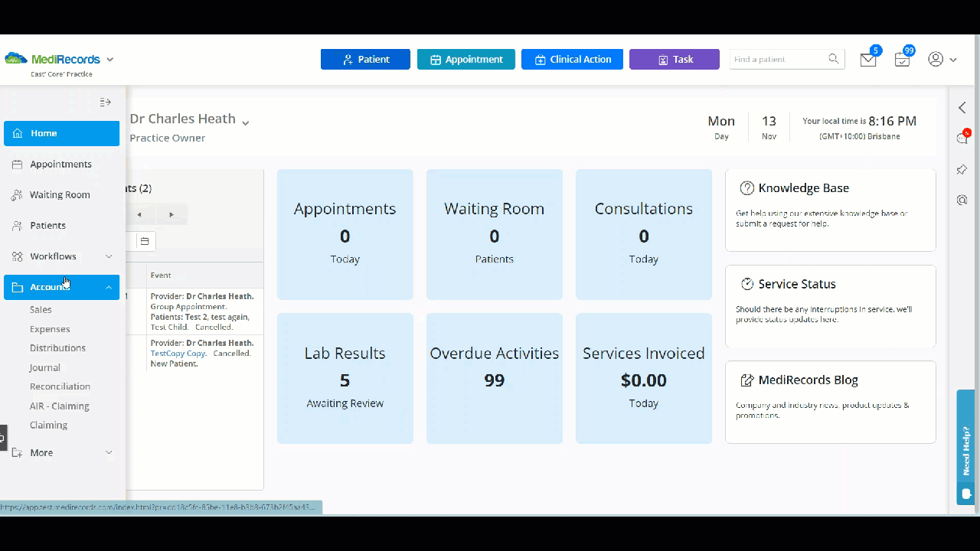Open the MediRecords Blog card
This screenshot has height=551, width=980.
click(x=831, y=402)
